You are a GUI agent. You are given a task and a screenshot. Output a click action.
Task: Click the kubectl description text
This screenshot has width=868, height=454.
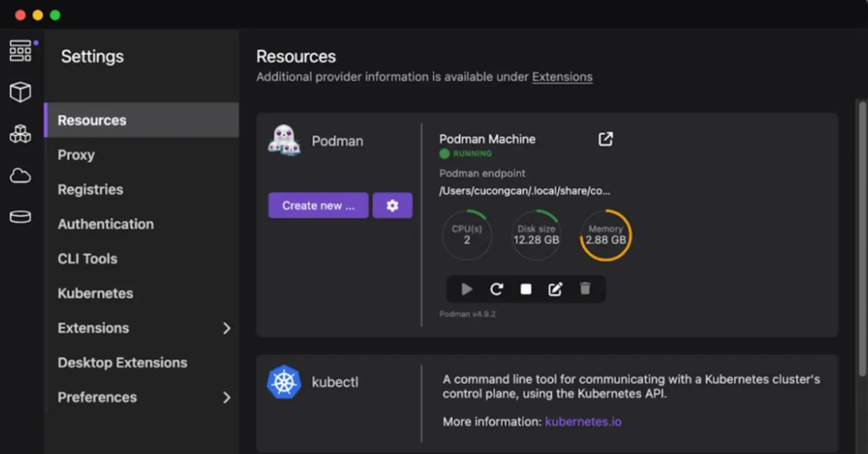tap(631, 386)
